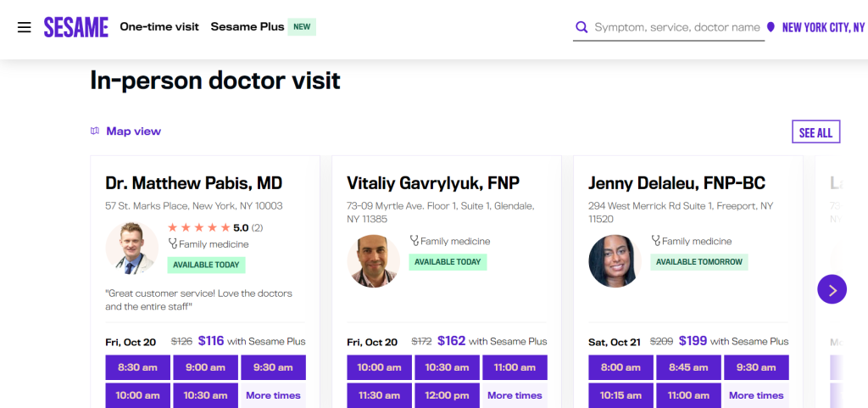Click the SEE ALL button
This screenshot has height=408, width=868.
[815, 132]
